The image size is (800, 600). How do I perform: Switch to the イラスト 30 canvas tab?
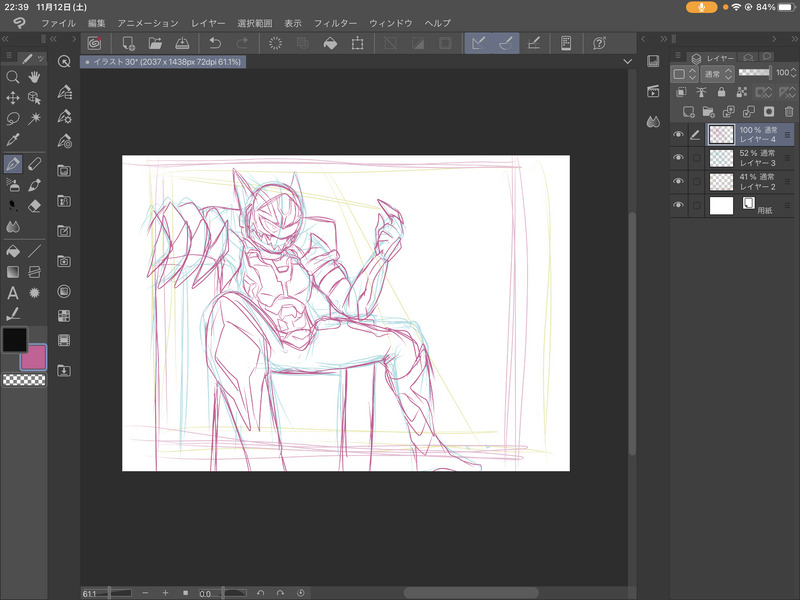pyautogui.click(x=160, y=62)
